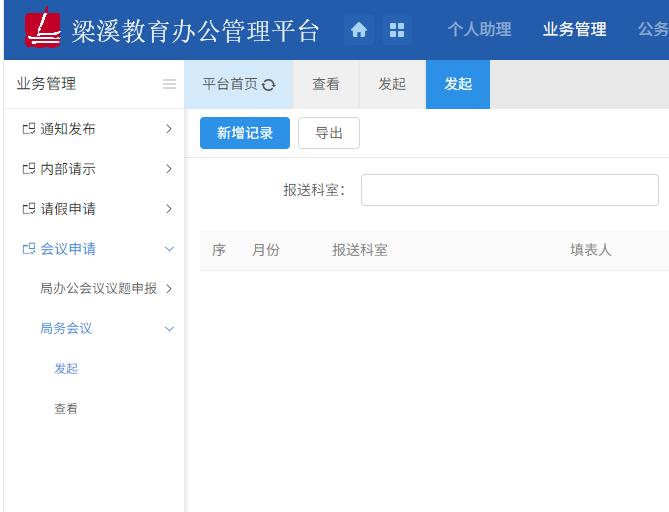This screenshot has height=512, width=669.
Task: Click the 梁溪教育办公管理平台 title
Action: (195, 31)
